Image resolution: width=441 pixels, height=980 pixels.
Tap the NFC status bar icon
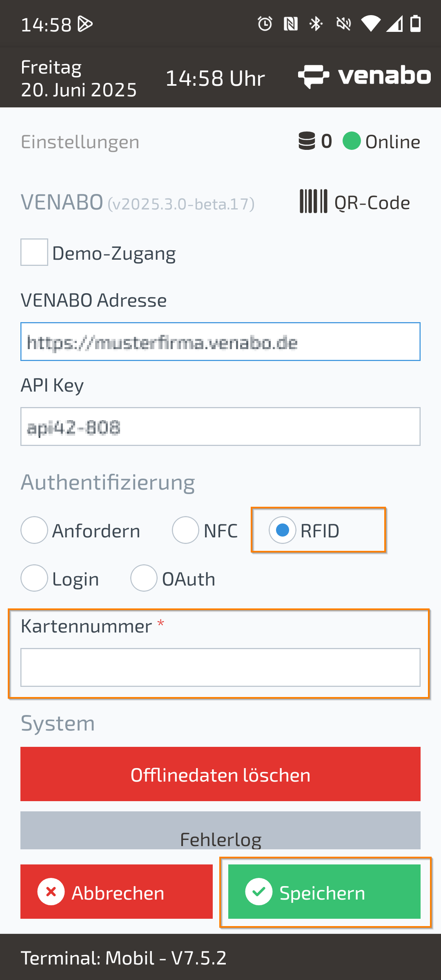(291, 24)
